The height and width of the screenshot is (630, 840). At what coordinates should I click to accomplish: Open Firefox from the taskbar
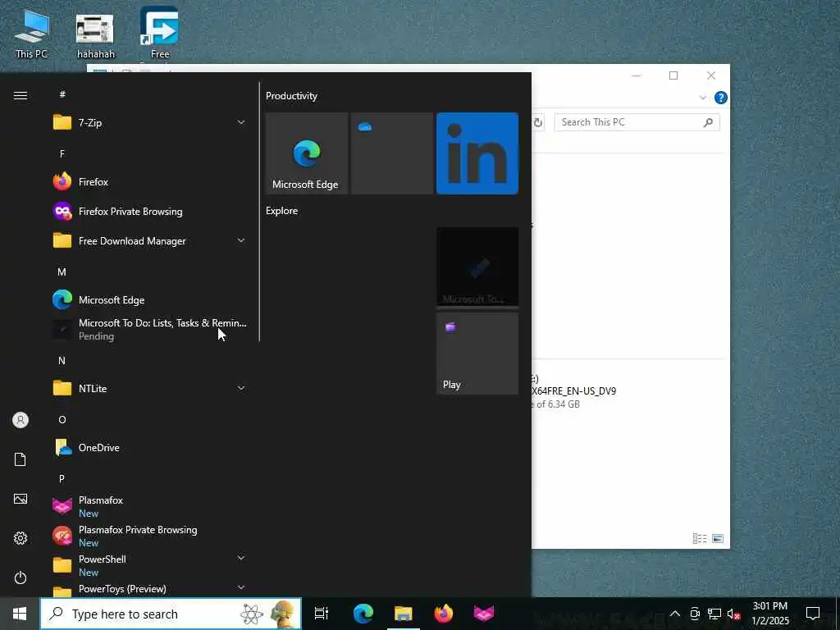tap(444, 614)
